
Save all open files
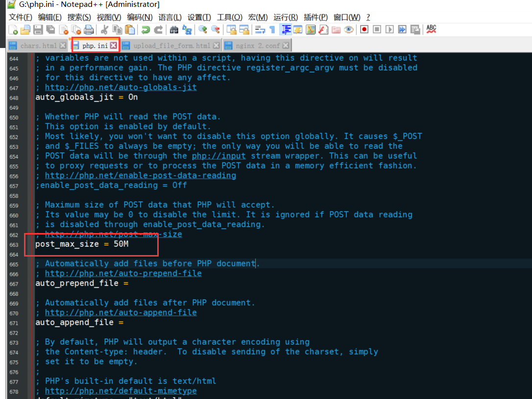[x=50, y=30]
